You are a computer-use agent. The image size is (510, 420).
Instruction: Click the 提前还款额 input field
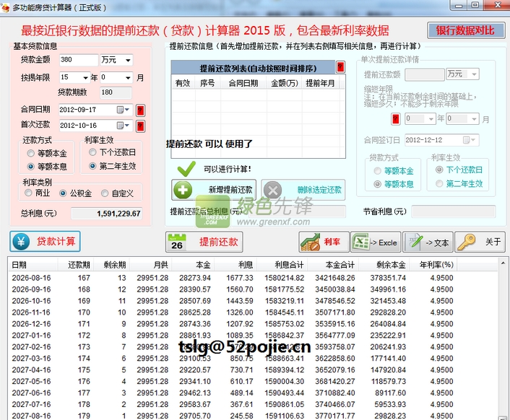pos(425,74)
